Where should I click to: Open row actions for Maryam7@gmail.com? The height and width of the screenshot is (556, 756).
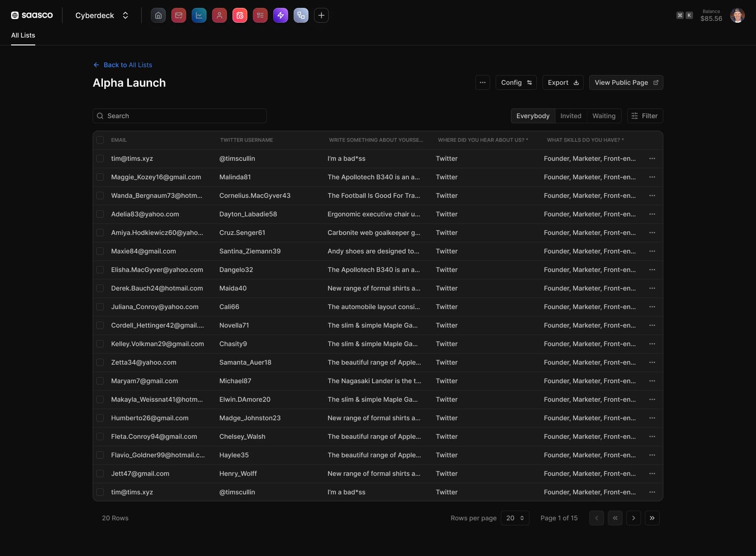point(652,381)
